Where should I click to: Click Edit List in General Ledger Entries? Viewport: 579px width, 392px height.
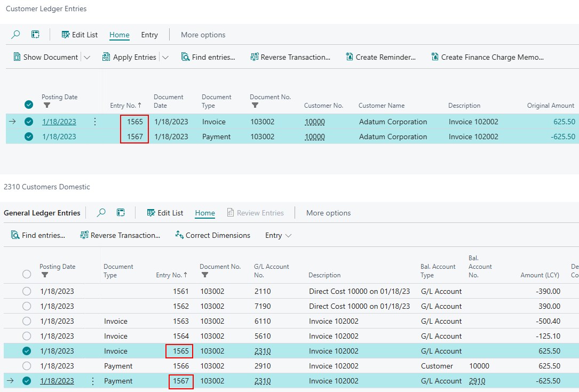click(164, 213)
